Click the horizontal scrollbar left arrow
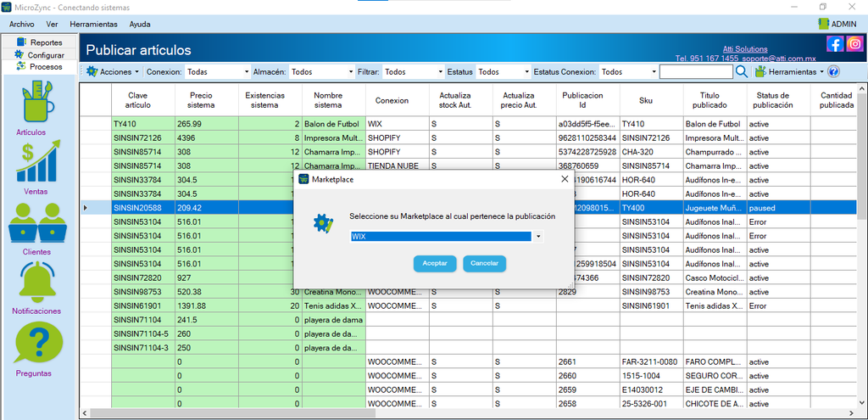Image resolution: width=868 pixels, height=420 pixels. coord(84,414)
